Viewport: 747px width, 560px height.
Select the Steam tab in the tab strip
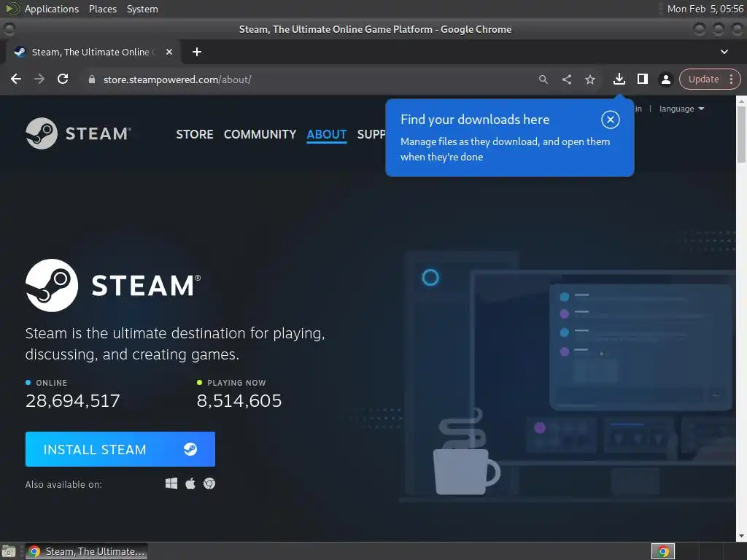(x=93, y=52)
